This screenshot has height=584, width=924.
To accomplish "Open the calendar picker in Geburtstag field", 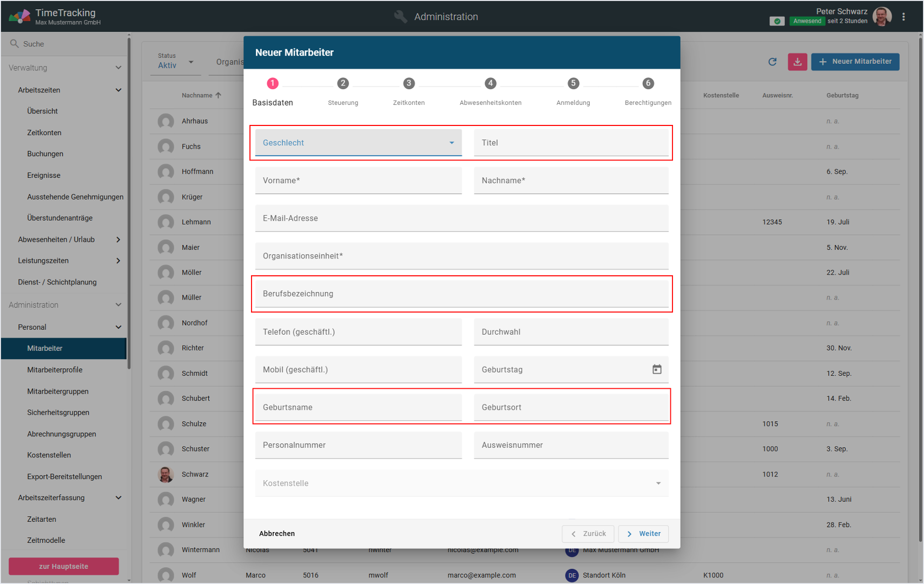I will point(656,369).
